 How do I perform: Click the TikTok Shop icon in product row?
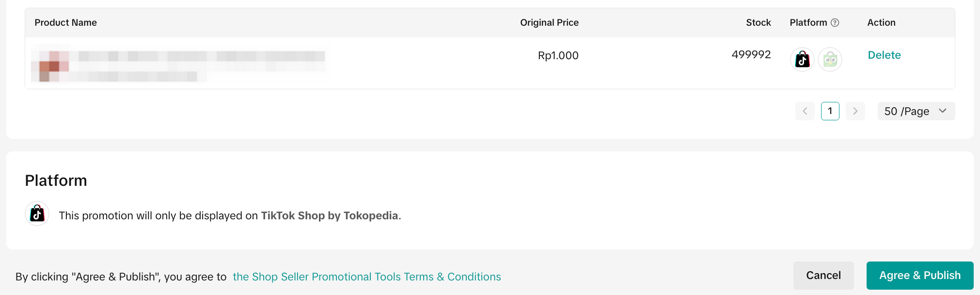point(802,60)
